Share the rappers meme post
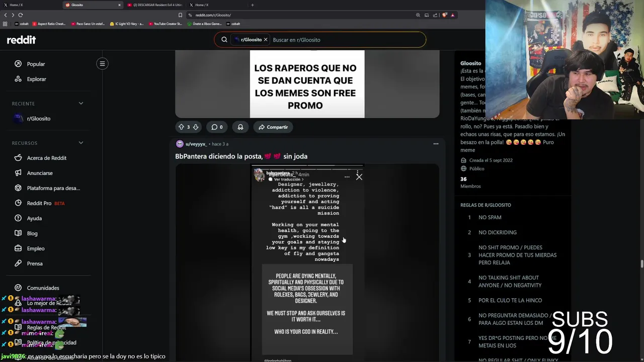This screenshot has width=644, height=362. click(x=273, y=127)
